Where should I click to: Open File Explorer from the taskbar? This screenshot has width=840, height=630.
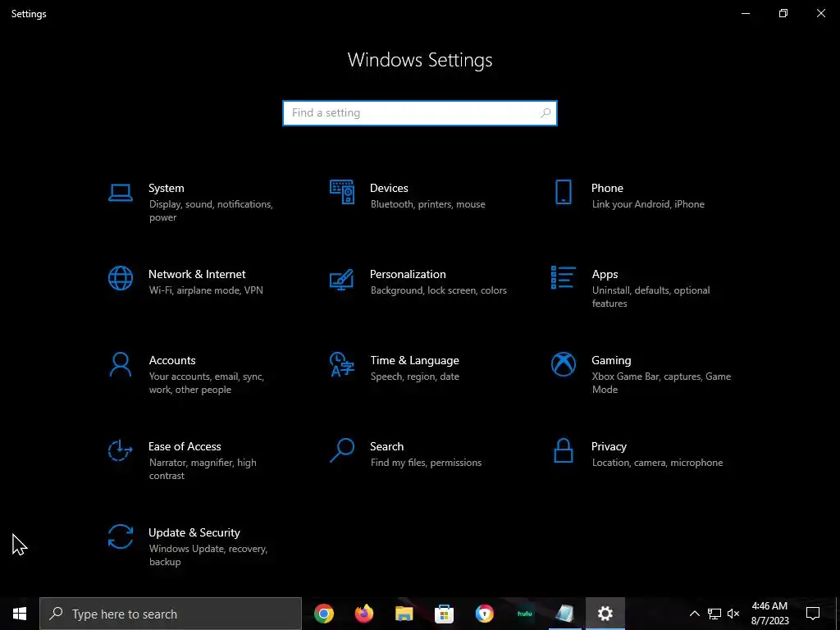click(x=404, y=614)
